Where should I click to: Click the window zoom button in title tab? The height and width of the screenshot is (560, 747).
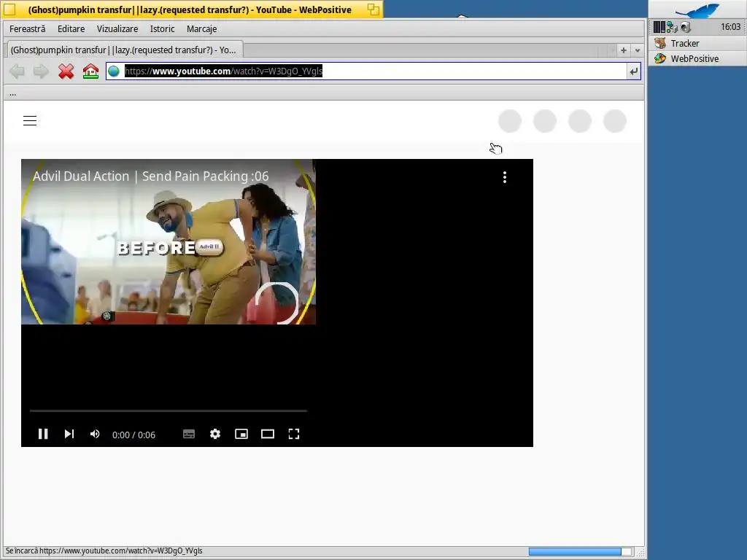pyautogui.click(x=373, y=9)
